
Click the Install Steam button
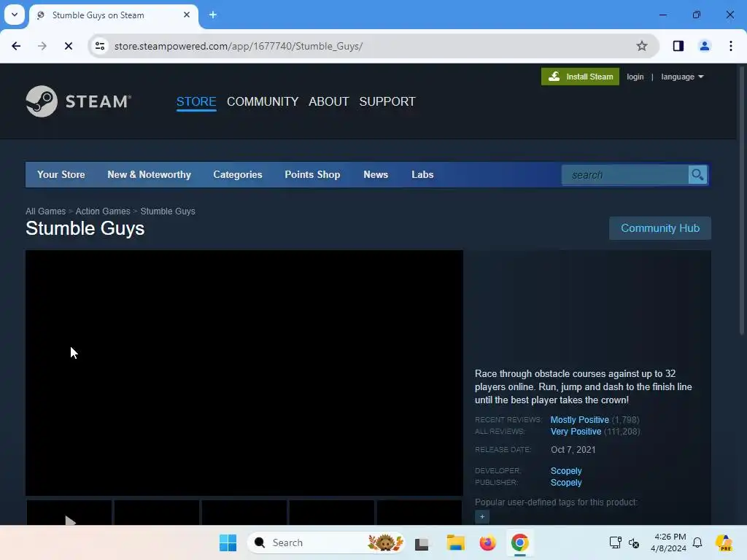tap(580, 77)
